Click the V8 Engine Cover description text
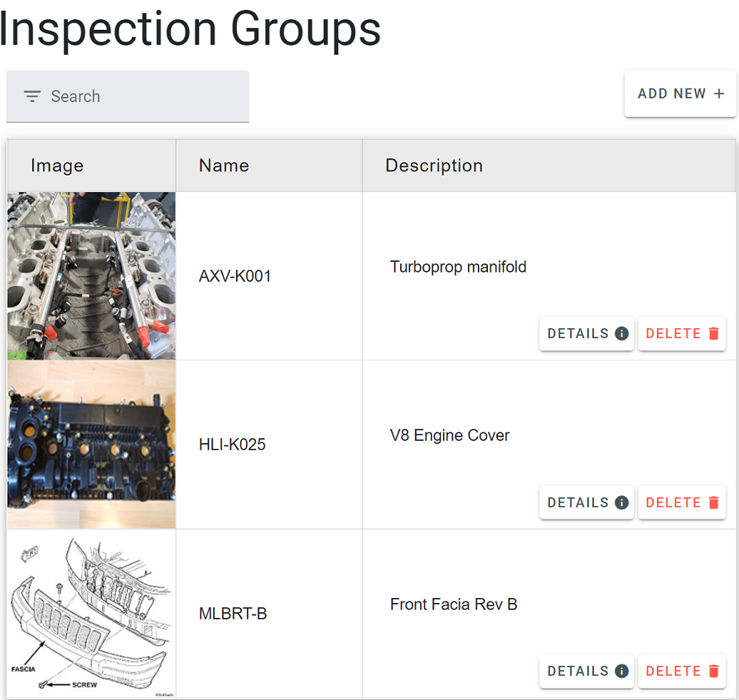739x700 pixels. pyautogui.click(x=450, y=436)
